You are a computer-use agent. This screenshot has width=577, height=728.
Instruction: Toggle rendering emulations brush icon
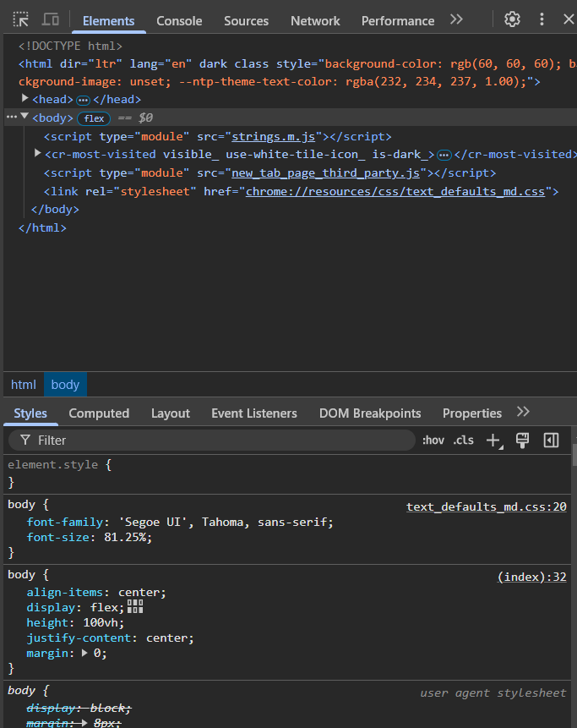point(522,441)
